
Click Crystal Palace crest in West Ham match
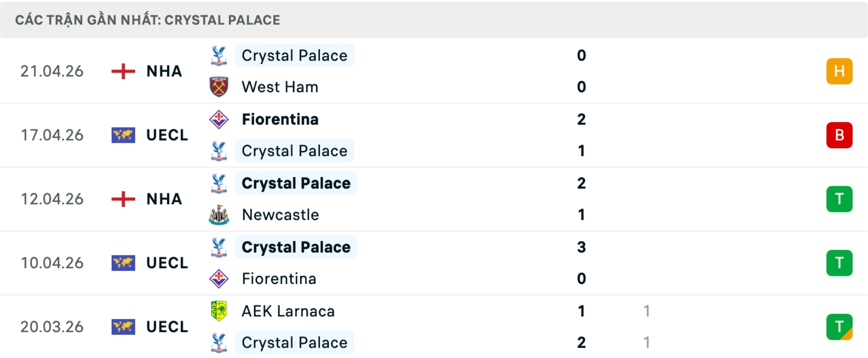219,55
